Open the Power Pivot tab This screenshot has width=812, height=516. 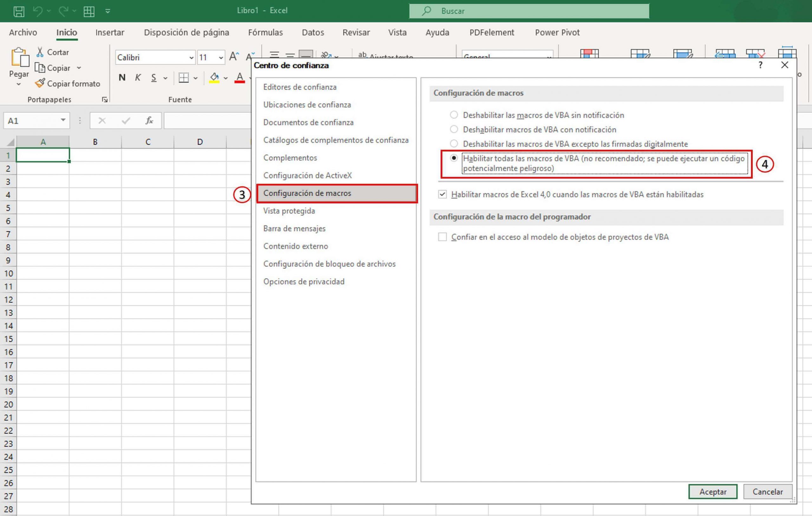point(557,32)
